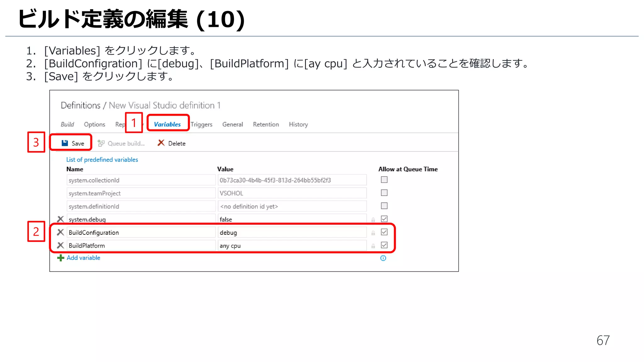
Task: Click the Queue build... button label
Action: (x=126, y=144)
